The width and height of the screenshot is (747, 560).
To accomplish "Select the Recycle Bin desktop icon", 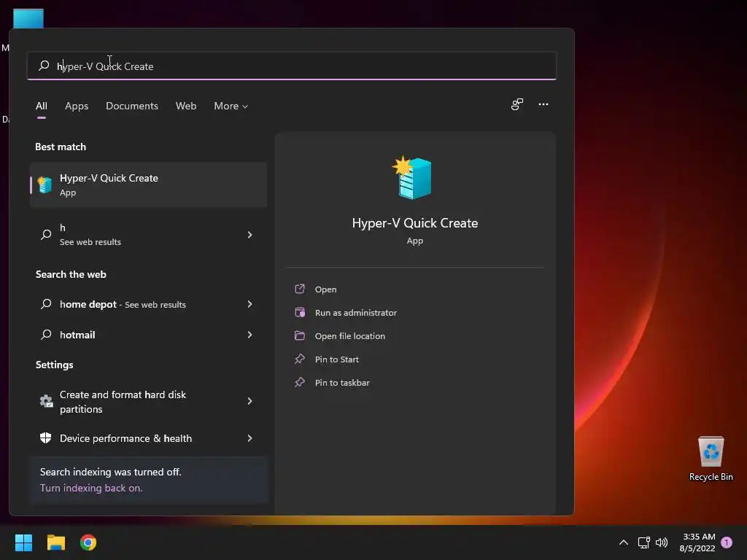I will tap(711, 459).
